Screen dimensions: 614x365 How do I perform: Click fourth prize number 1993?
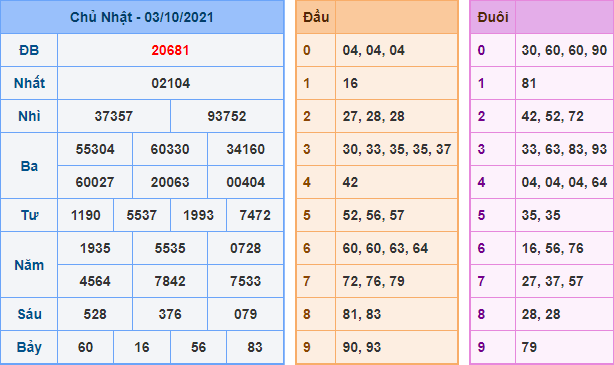pos(199,215)
